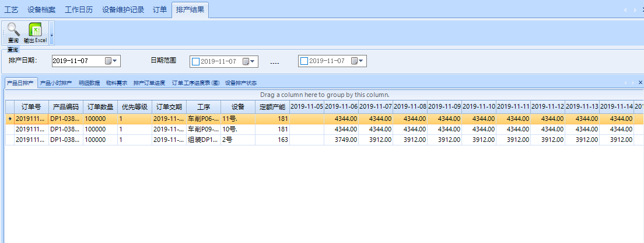The height and width of the screenshot is (243, 644).
Task: Open the date range start calendar dropdown
Action: coord(249,61)
